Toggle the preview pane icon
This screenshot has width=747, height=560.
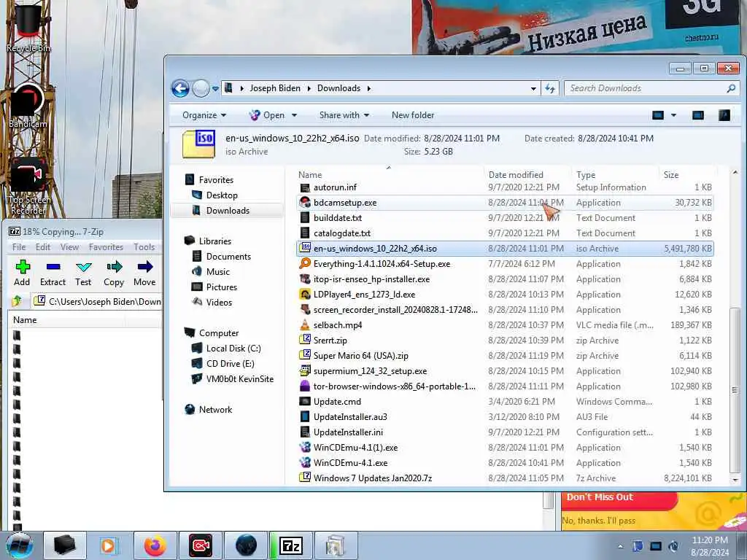(698, 115)
